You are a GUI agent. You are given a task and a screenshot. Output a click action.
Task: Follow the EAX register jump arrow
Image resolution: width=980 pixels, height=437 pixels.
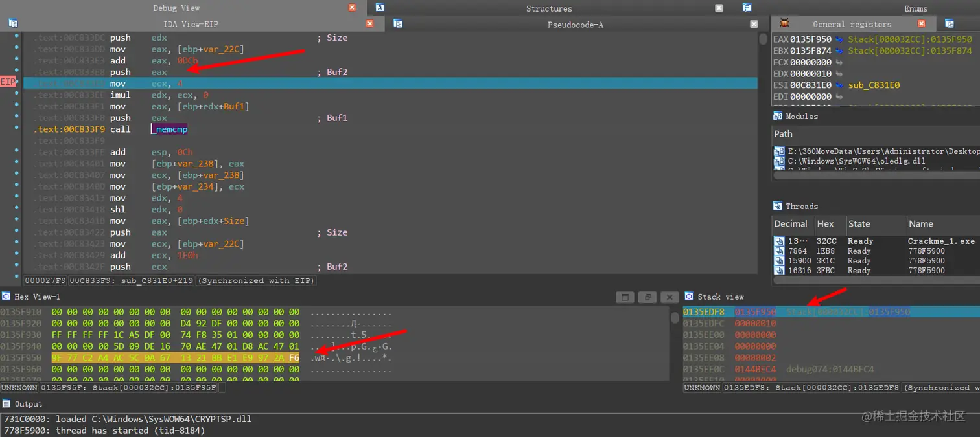[840, 39]
